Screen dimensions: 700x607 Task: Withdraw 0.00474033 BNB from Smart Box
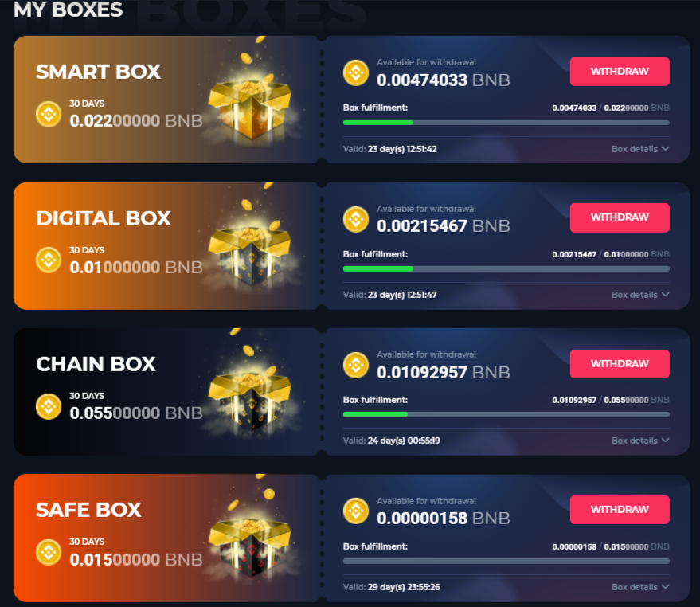(620, 72)
